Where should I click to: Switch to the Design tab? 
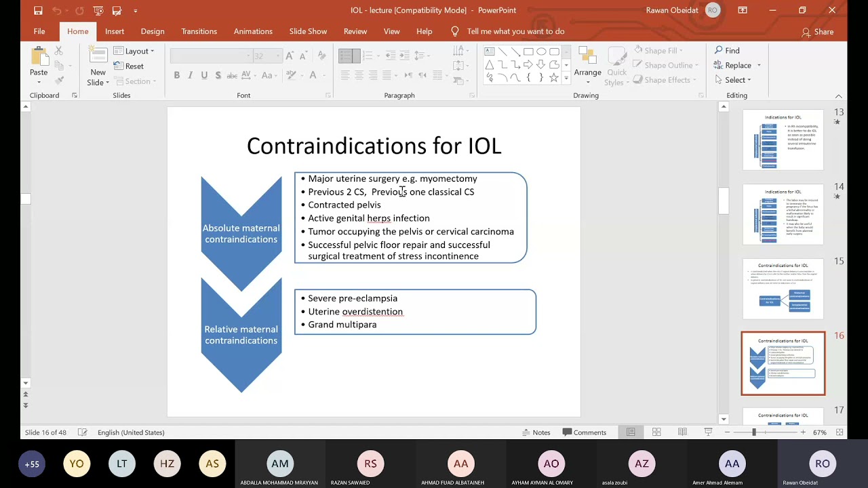click(153, 31)
